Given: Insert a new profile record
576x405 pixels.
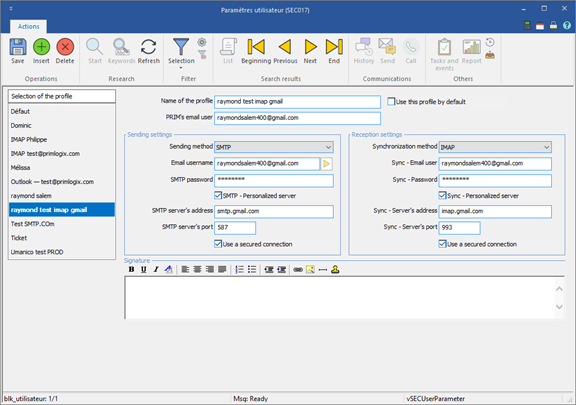Looking at the screenshot, I should coord(41,51).
